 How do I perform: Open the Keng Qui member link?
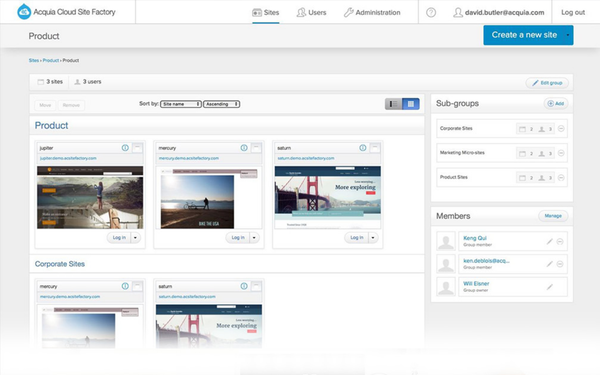tap(475, 238)
